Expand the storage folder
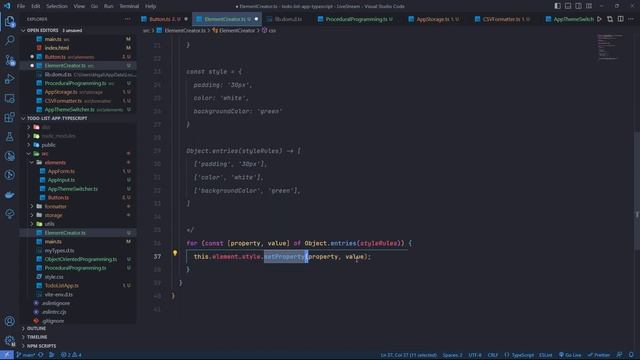Screen dimensions: 640x360 click(x=53, y=215)
